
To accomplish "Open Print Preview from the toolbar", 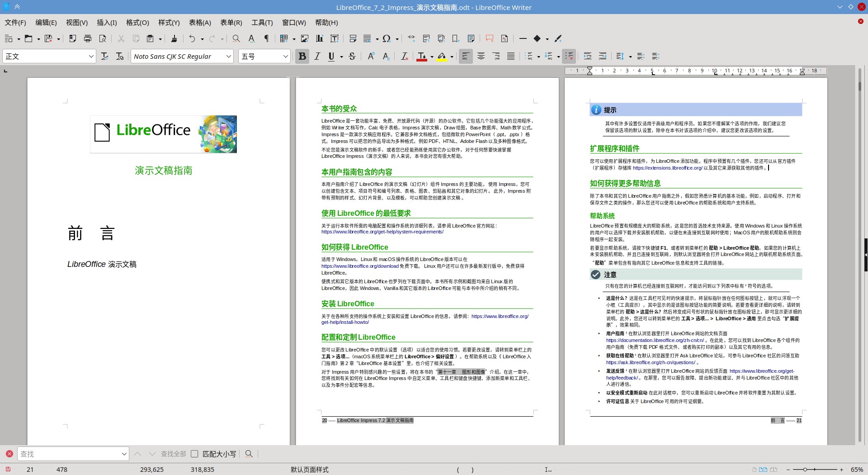I will click(x=103, y=38).
